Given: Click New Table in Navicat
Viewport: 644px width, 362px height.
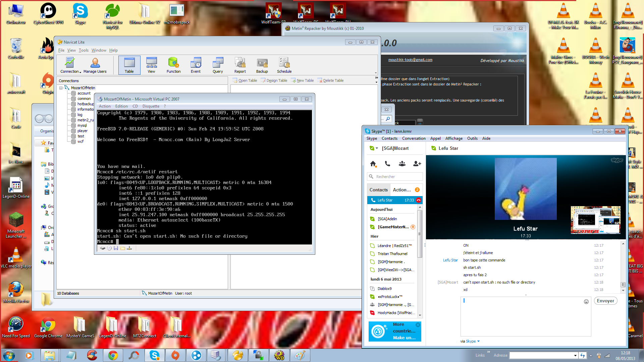Looking at the screenshot, I should click(x=303, y=80).
